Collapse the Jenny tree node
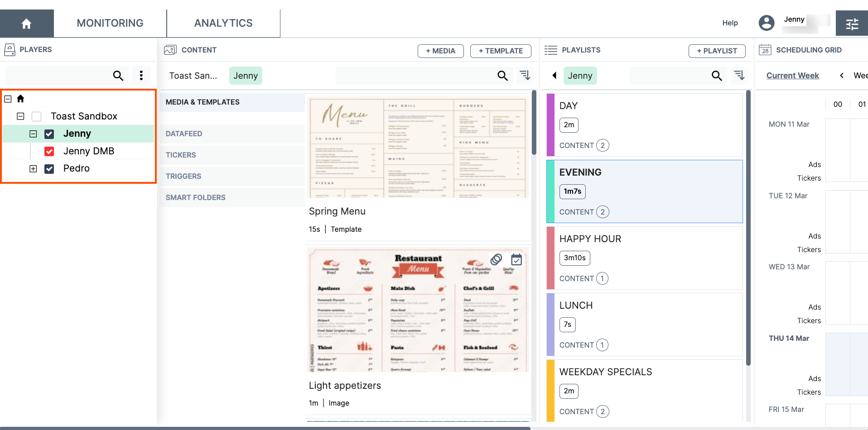 pos(33,134)
